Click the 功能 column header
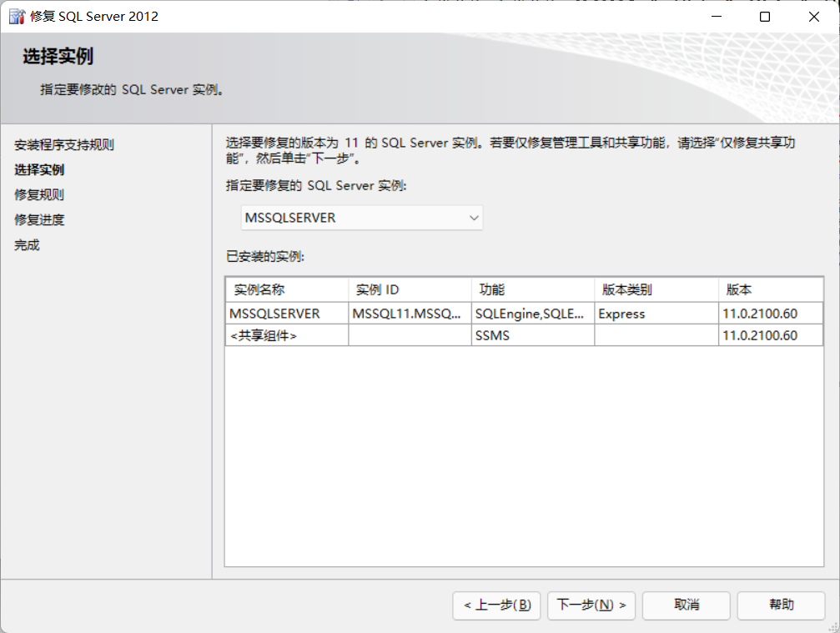 click(x=533, y=289)
